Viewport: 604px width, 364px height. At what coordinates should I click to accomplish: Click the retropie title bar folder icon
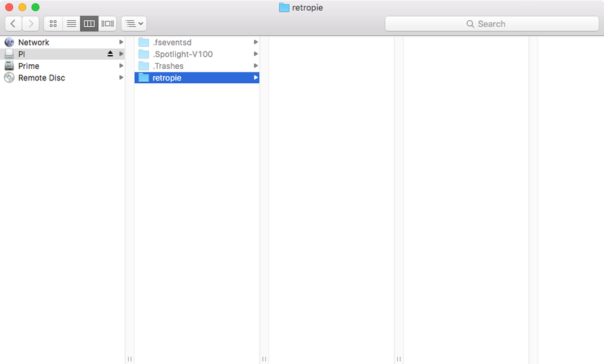click(284, 7)
